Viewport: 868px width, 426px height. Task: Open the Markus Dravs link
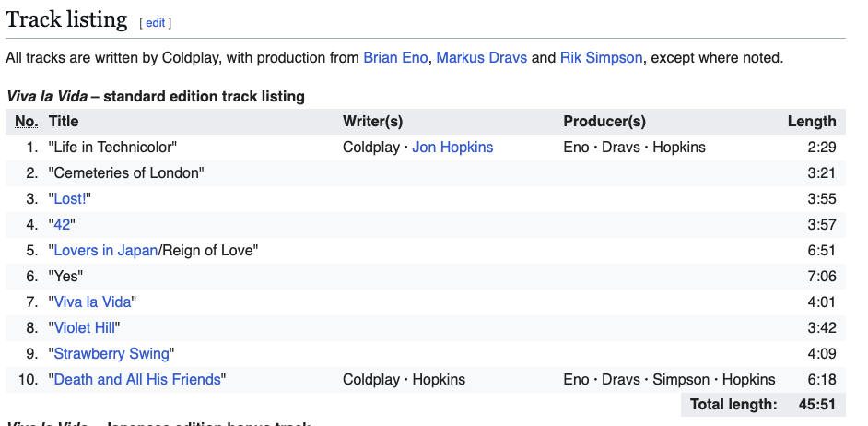(x=482, y=57)
